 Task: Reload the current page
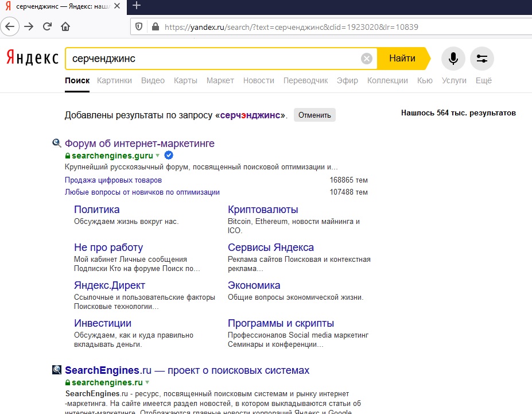(47, 26)
